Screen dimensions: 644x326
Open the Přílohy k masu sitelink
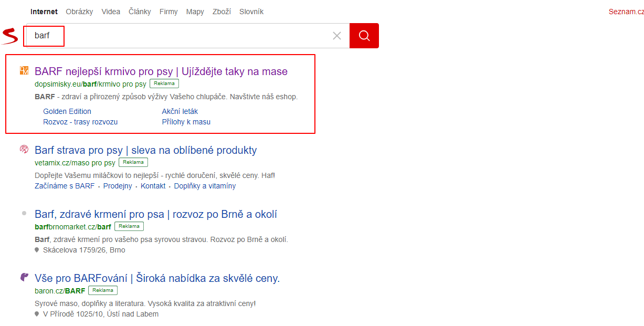(186, 122)
